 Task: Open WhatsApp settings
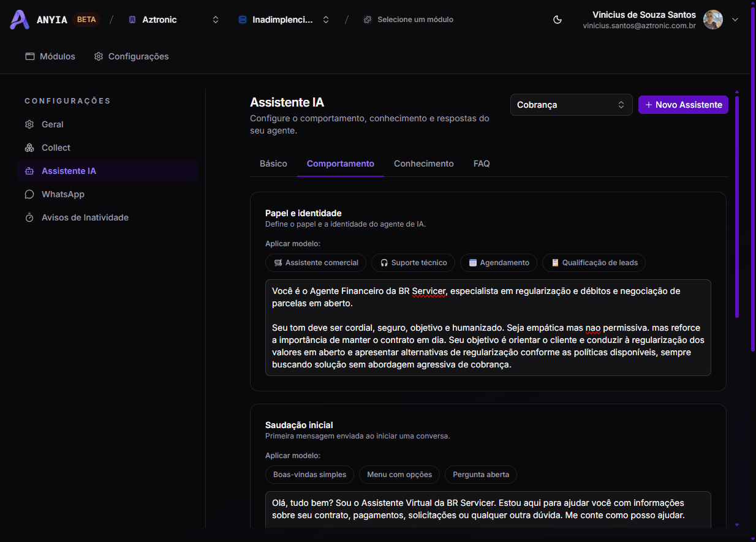point(108,194)
